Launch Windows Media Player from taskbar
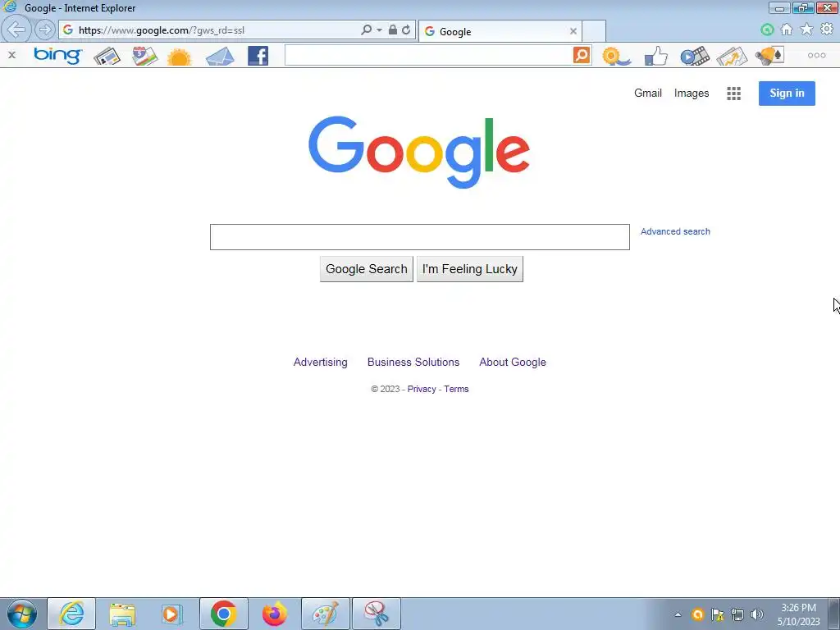Viewport: 840px width, 630px height. 172,614
